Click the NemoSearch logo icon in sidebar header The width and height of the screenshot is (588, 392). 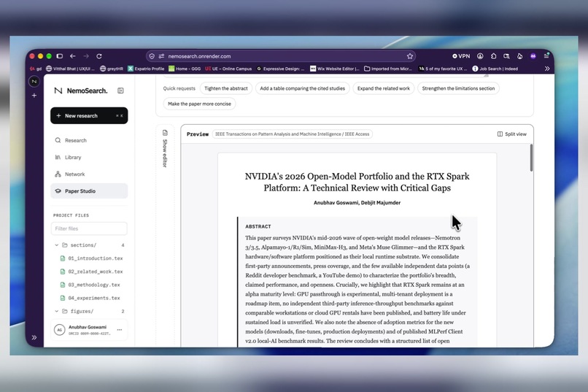pos(58,91)
